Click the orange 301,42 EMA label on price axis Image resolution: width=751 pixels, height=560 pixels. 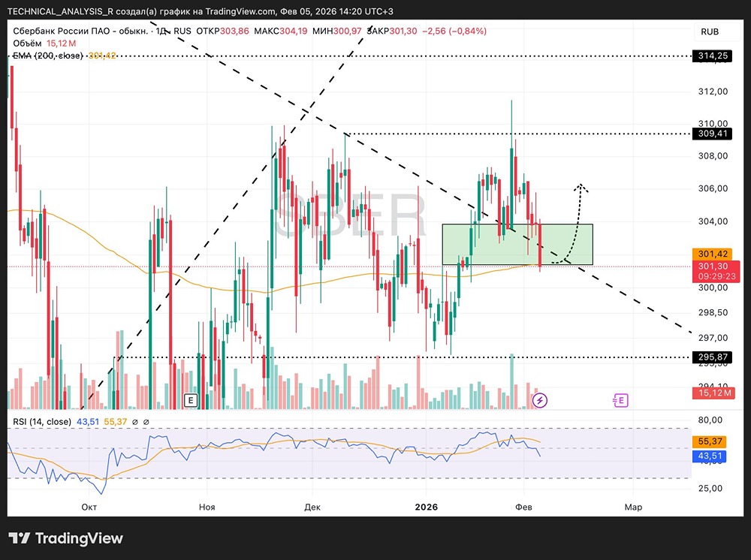point(712,254)
